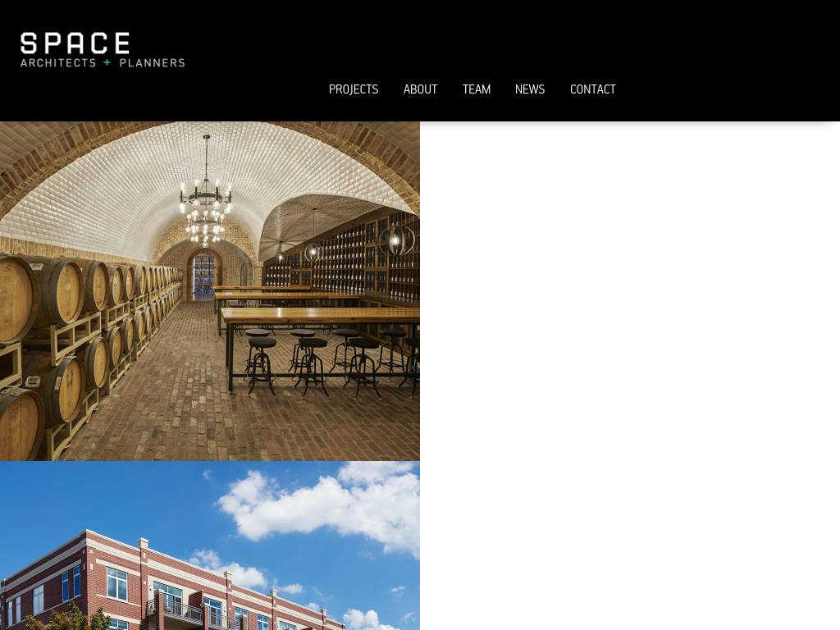The height and width of the screenshot is (630, 840).
Task: Open the wine cellar project image
Action: (209, 291)
